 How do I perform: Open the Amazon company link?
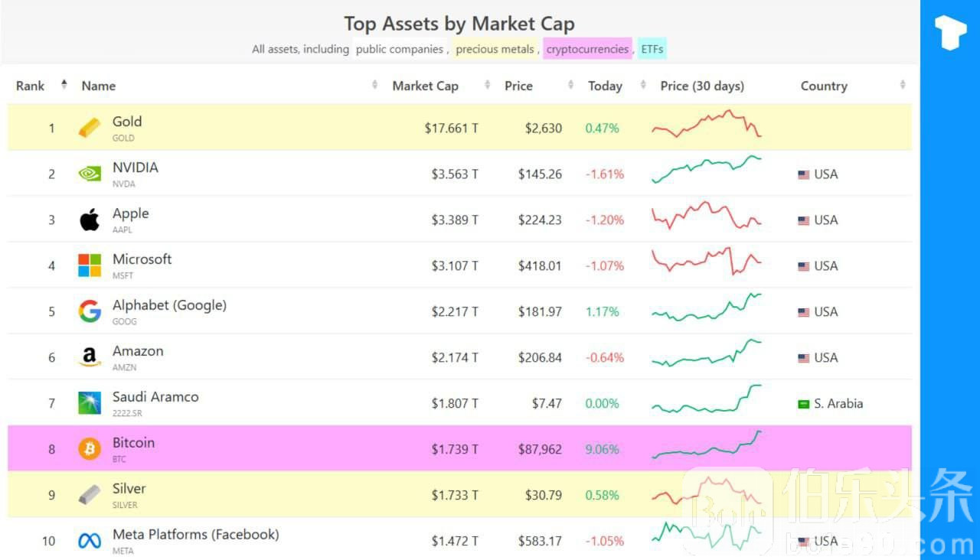pyautogui.click(x=138, y=350)
